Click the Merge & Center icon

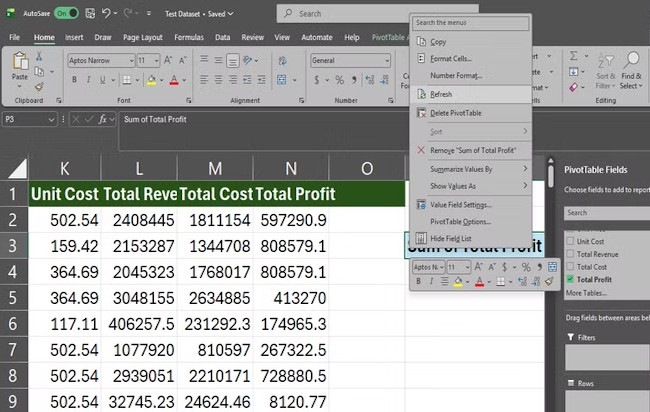(x=281, y=80)
